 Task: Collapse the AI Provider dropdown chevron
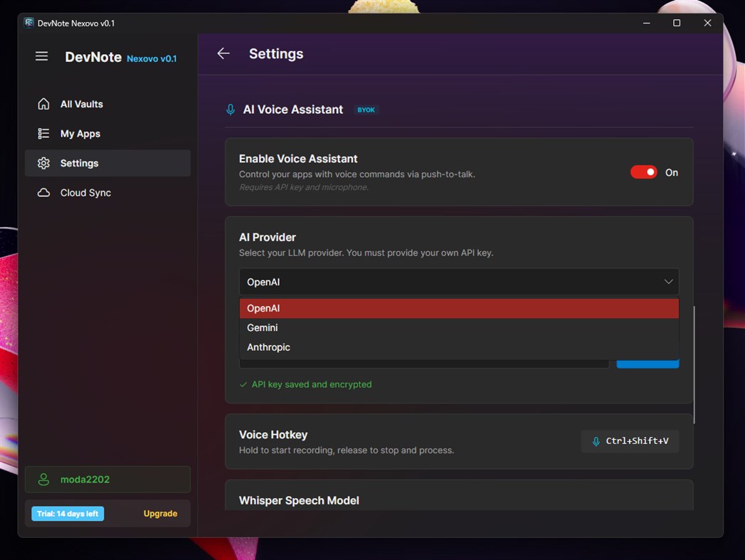[668, 282]
